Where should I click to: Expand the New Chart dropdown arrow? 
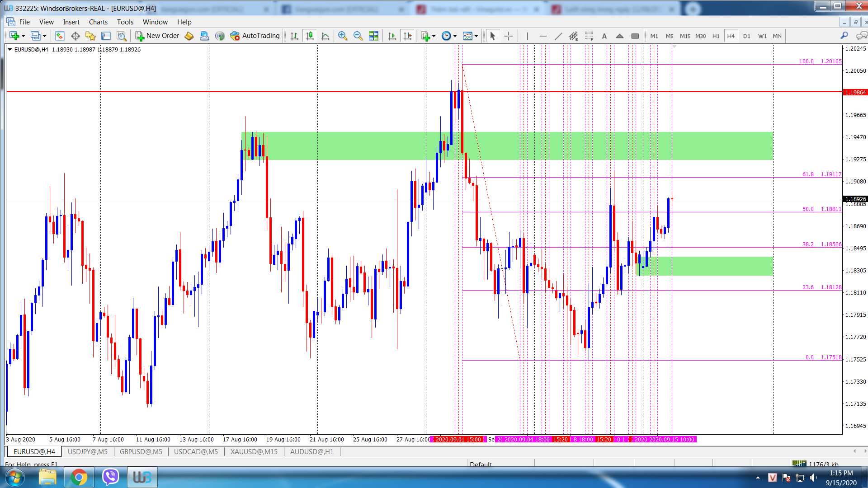23,36
